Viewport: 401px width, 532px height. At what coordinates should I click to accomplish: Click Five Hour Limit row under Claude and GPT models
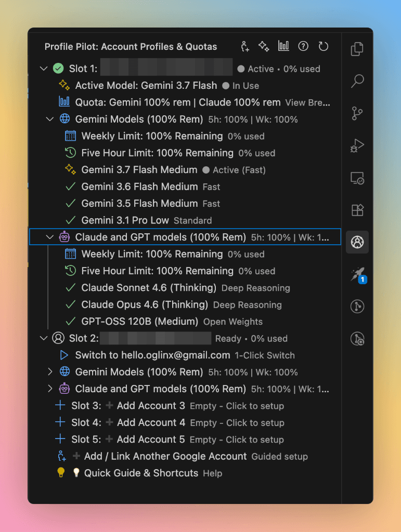coord(185,271)
